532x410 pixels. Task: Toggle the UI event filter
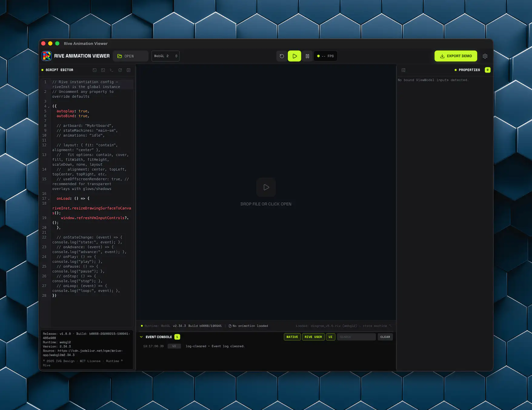[331, 337]
